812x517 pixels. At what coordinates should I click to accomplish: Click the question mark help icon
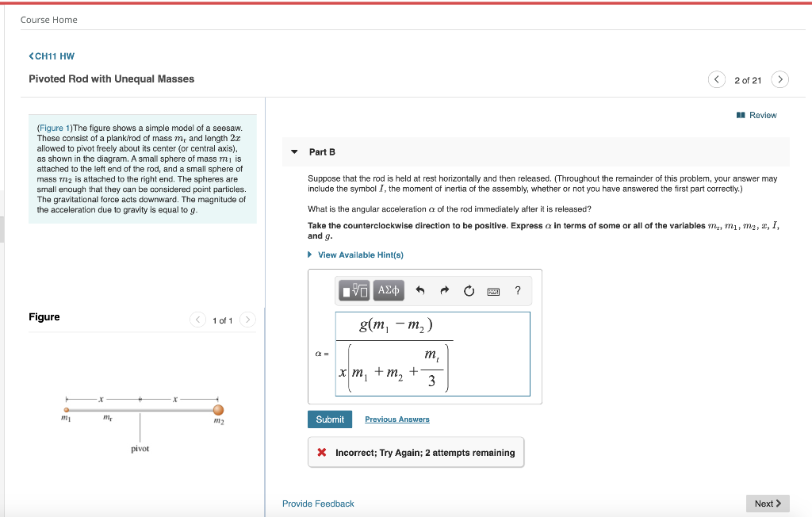click(518, 290)
